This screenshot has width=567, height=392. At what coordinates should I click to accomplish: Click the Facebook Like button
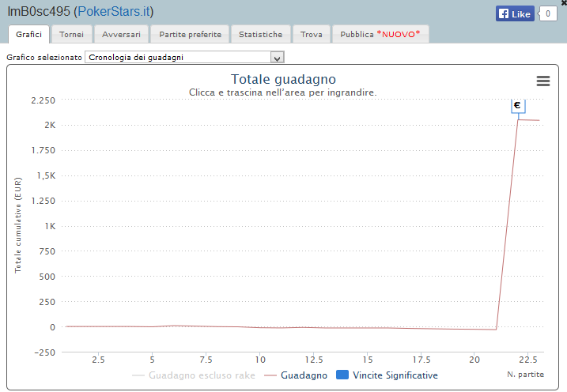click(515, 13)
